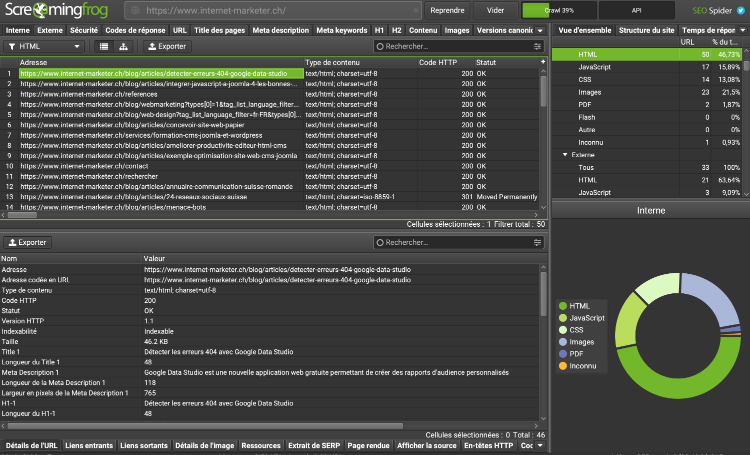Open Liens sortants tab

point(144,445)
